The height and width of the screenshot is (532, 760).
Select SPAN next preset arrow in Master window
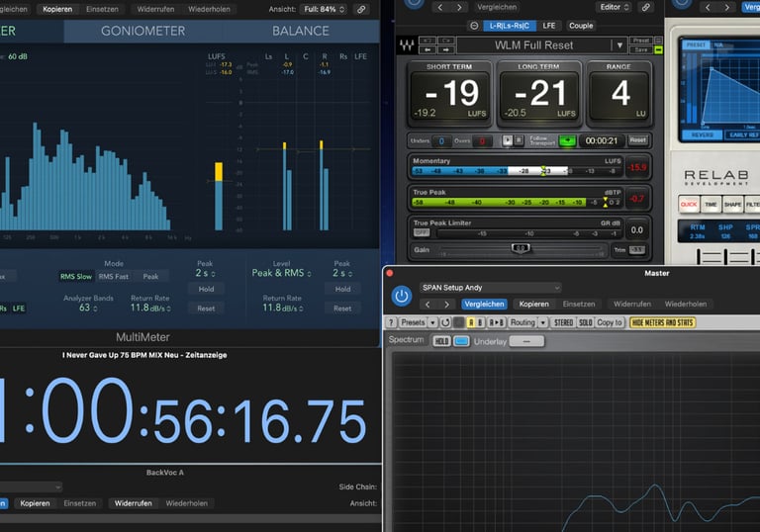coord(446,305)
